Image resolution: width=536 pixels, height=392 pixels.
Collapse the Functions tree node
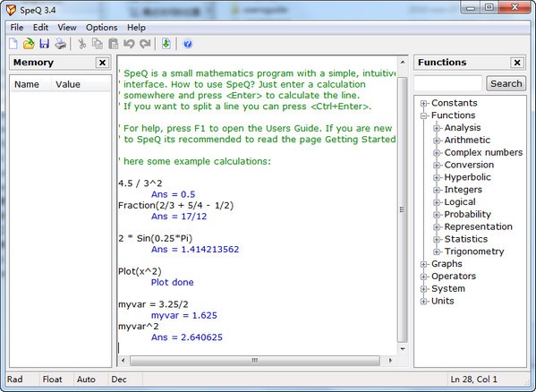[424, 115]
